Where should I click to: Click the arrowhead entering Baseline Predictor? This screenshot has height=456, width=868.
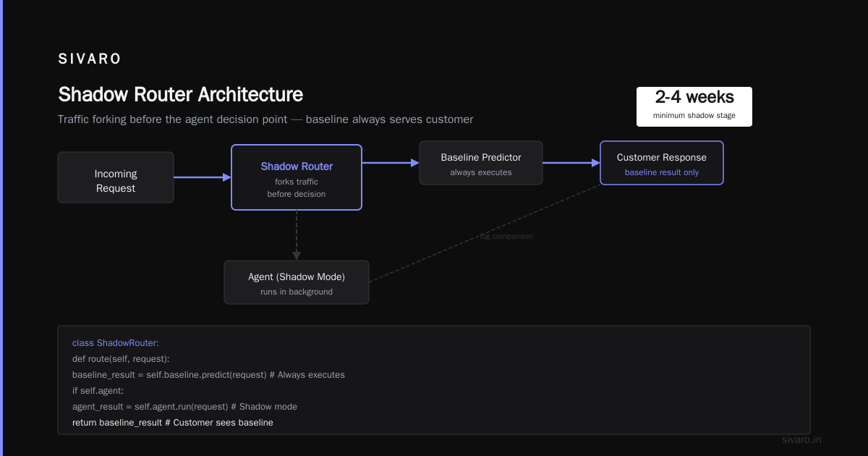(415, 163)
